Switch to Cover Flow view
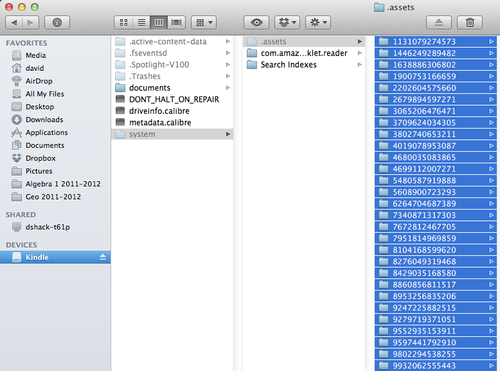Viewport: 500px width, 371px height. [177, 23]
